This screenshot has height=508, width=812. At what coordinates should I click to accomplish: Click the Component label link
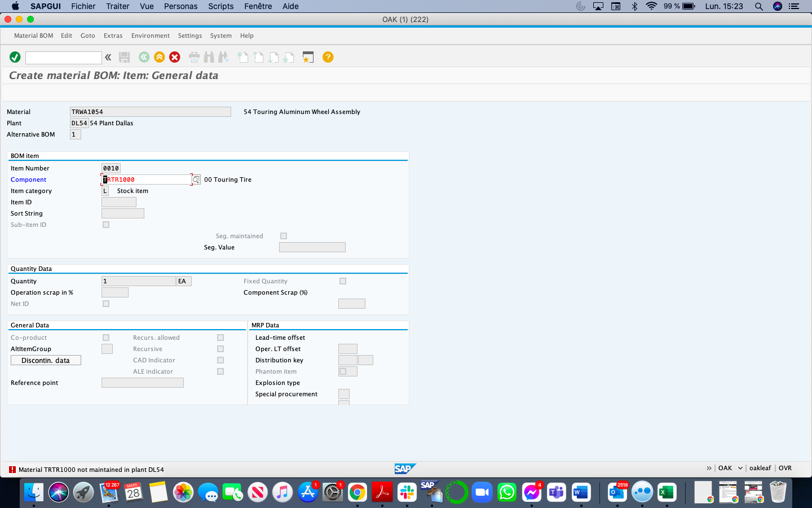(28, 179)
